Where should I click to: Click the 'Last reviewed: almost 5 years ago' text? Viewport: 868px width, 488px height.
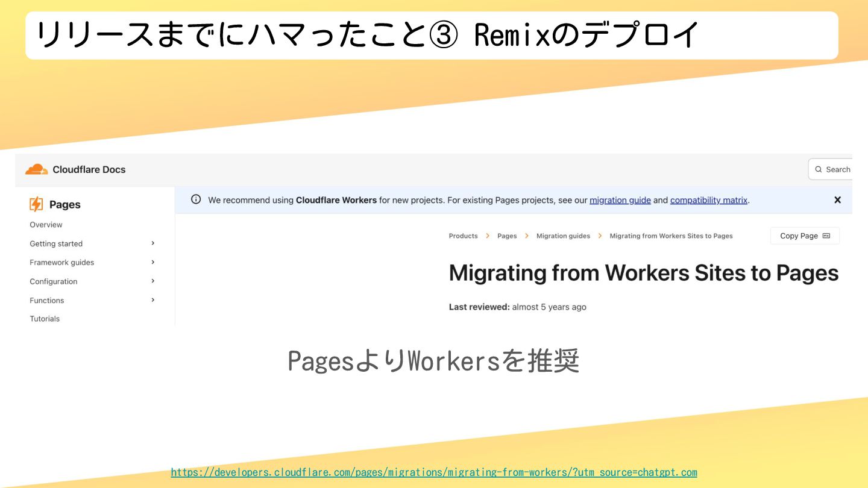518,307
